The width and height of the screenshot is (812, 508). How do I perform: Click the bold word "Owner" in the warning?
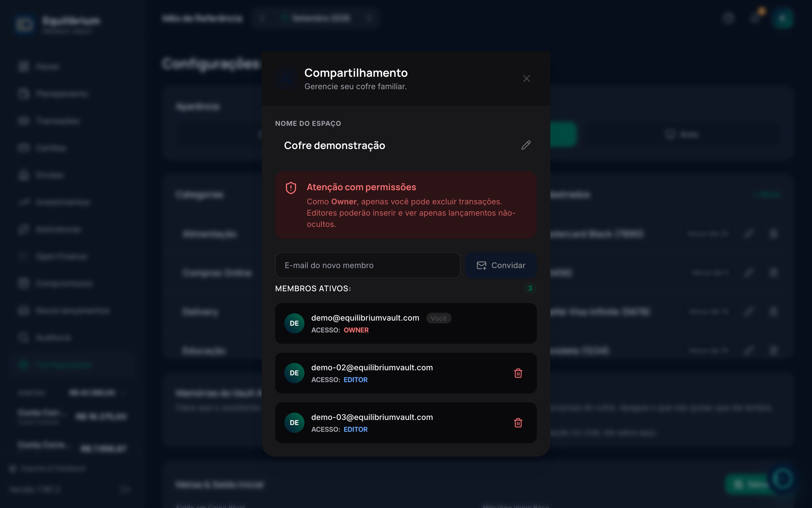click(x=344, y=202)
